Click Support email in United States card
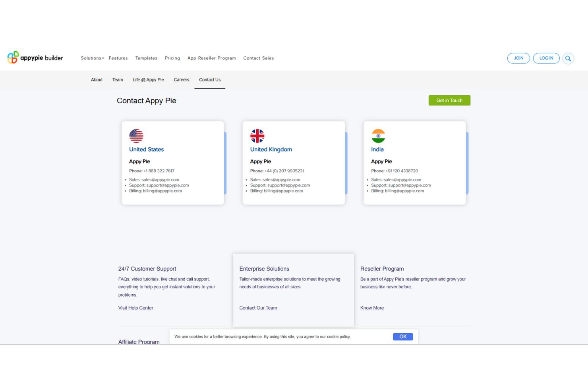588x392 pixels. coord(168,185)
